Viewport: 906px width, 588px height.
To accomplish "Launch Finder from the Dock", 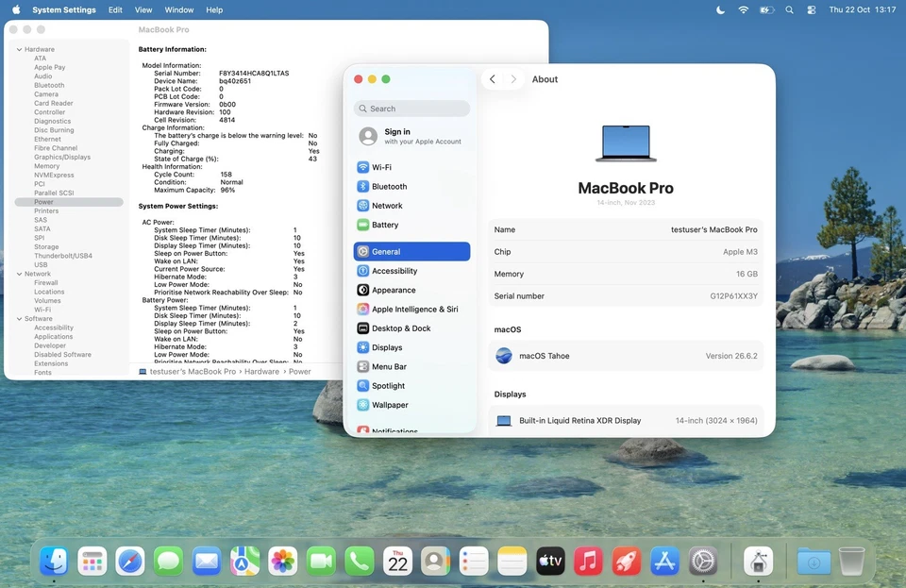I will [54, 561].
